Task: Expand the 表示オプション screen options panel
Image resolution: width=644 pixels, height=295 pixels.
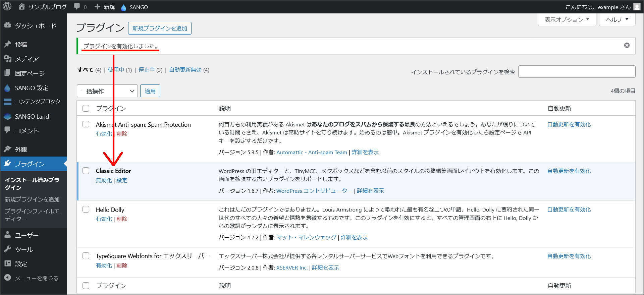Action: tap(567, 19)
